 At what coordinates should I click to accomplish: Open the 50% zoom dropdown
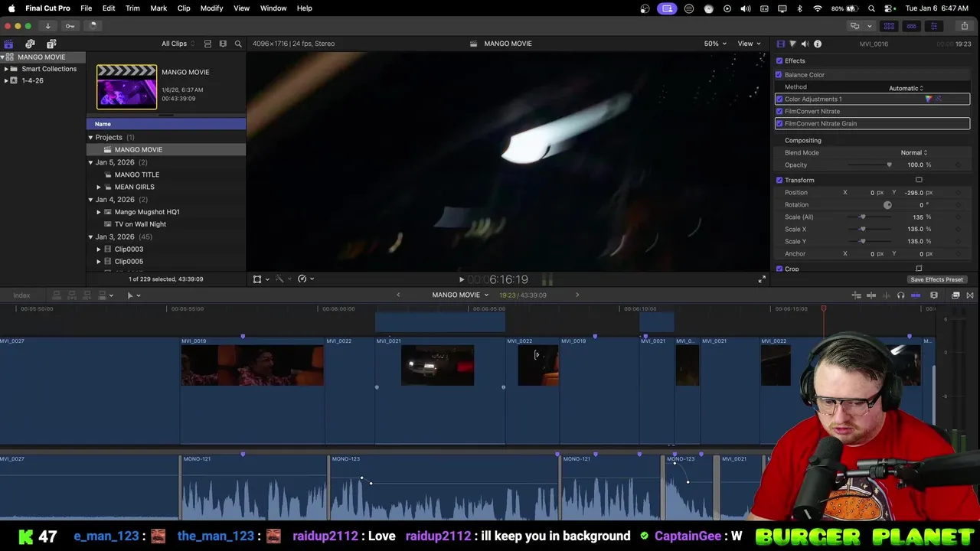[x=715, y=44]
